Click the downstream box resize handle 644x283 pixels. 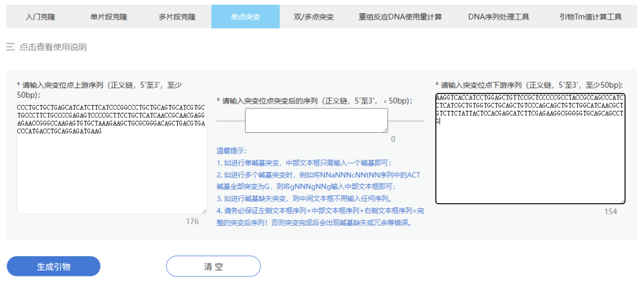click(x=623, y=201)
